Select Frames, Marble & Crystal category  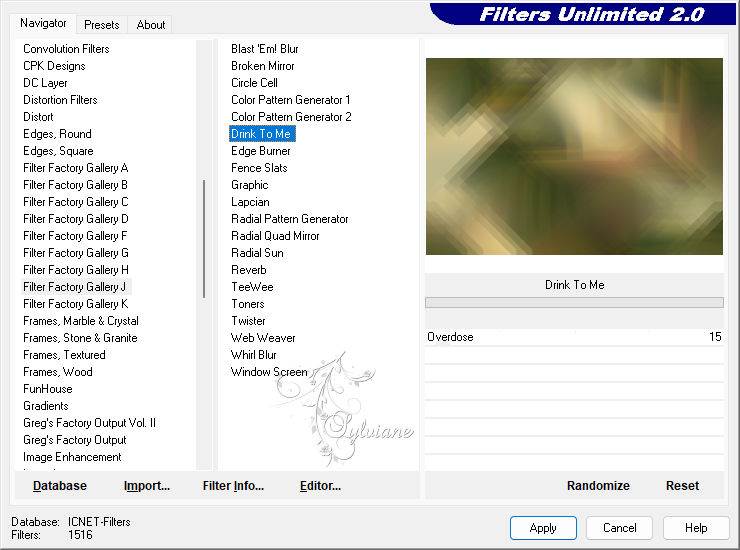[x=81, y=321]
